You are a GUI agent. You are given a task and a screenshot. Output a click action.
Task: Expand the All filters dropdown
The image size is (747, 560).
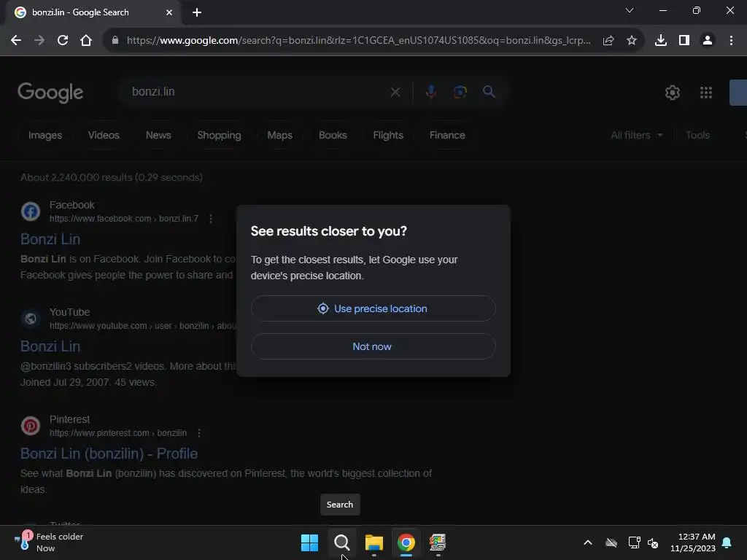636,135
